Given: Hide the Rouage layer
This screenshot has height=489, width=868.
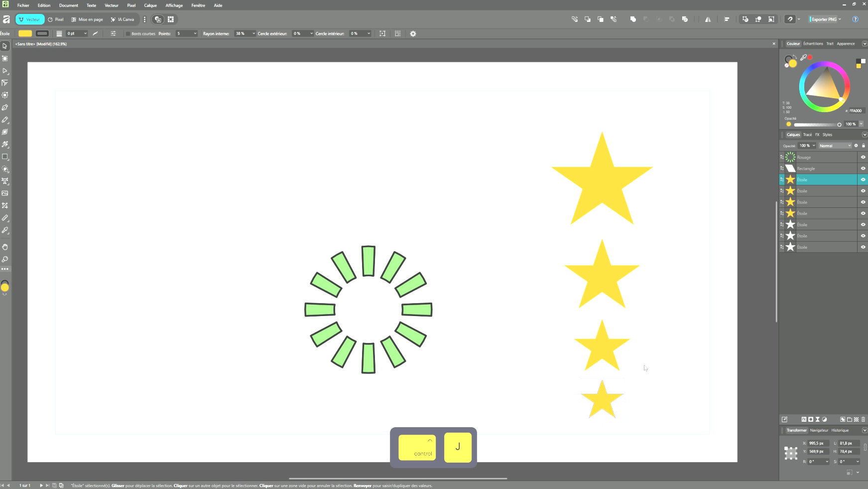Looking at the screenshot, I should click(x=863, y=158).
